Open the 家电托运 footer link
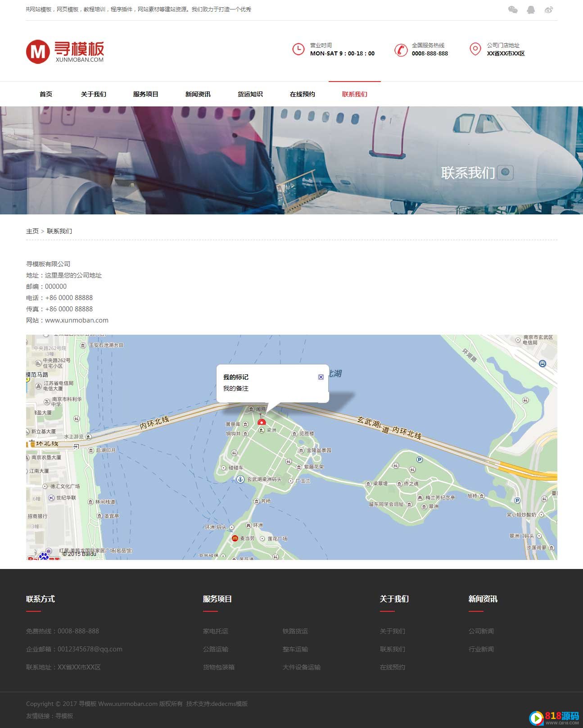 point(216,631)
